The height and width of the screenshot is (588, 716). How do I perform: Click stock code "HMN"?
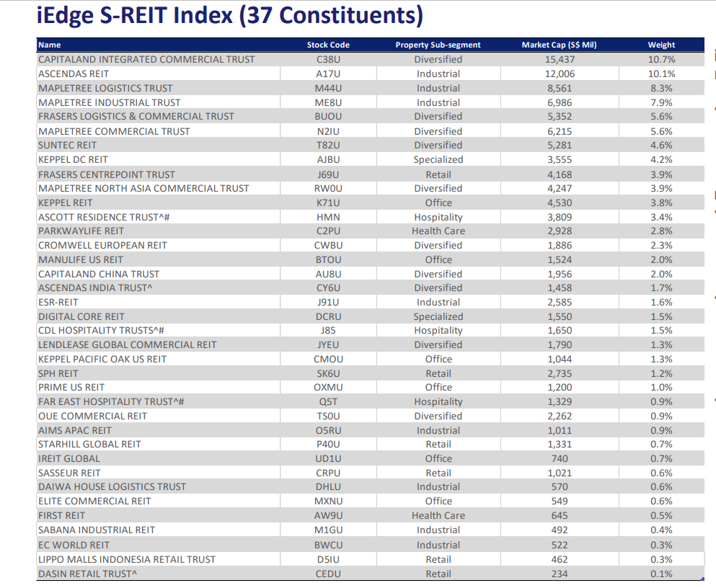coord(328,217)
